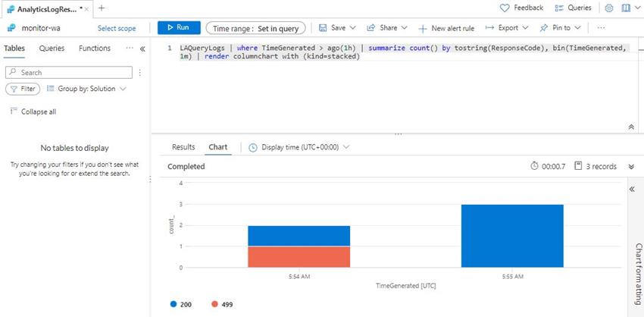Change Display time (UTC+00:00) dropdown
The image size is (644, 317).
(299, 147)
